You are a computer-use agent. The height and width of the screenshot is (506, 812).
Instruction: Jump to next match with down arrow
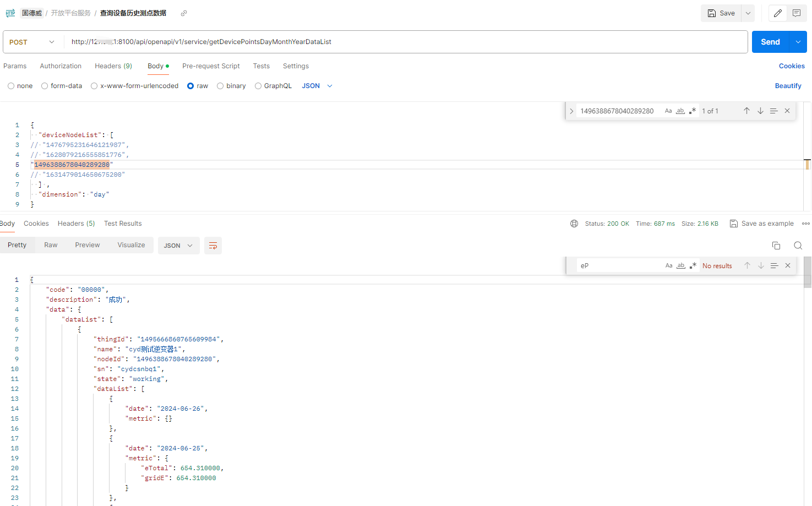pos(761,265)
